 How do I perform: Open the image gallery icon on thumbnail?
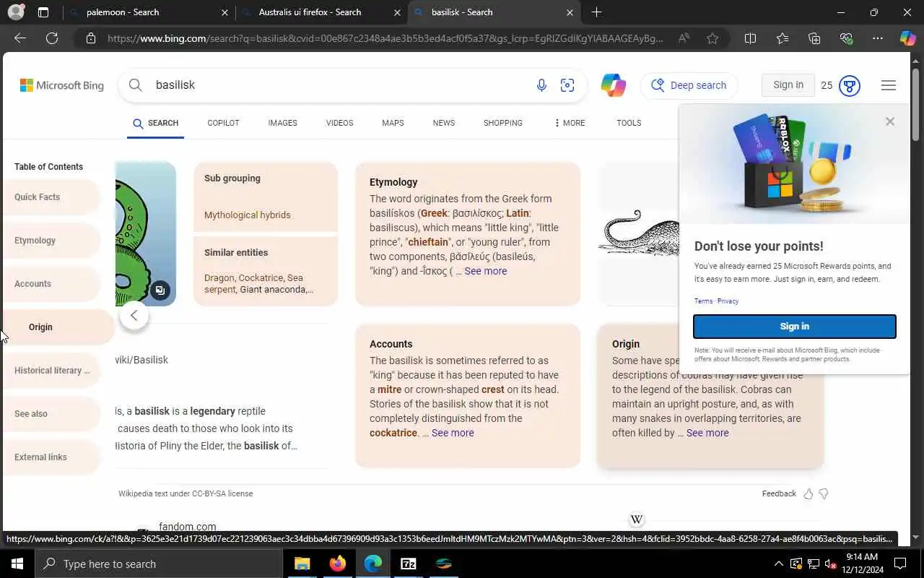point(160,290)
